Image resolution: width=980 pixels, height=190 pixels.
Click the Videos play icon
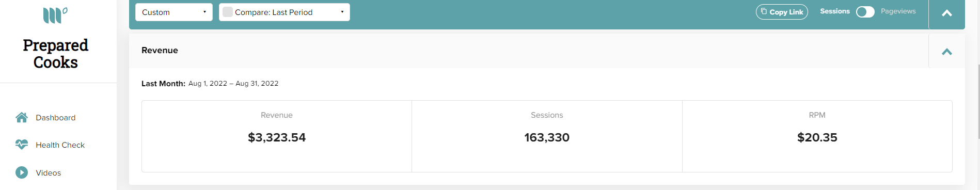(x=22, y=172)
